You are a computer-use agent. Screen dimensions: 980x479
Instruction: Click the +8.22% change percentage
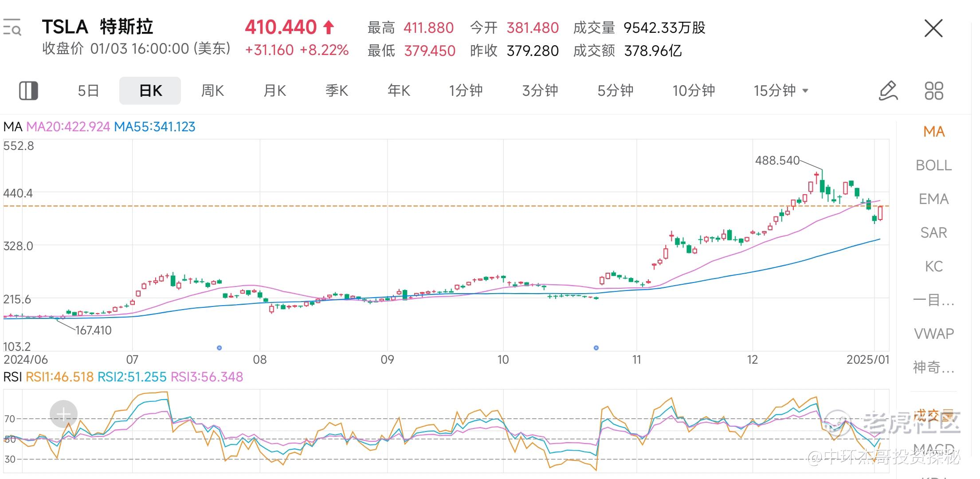[324, 50]
